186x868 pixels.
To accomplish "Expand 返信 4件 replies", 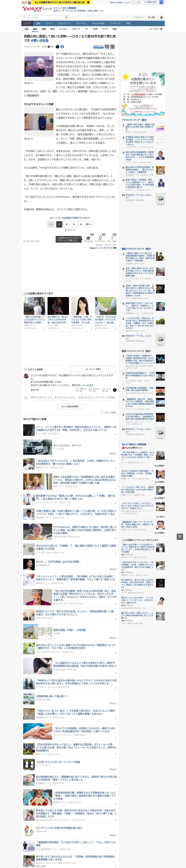I will [35, 390].
